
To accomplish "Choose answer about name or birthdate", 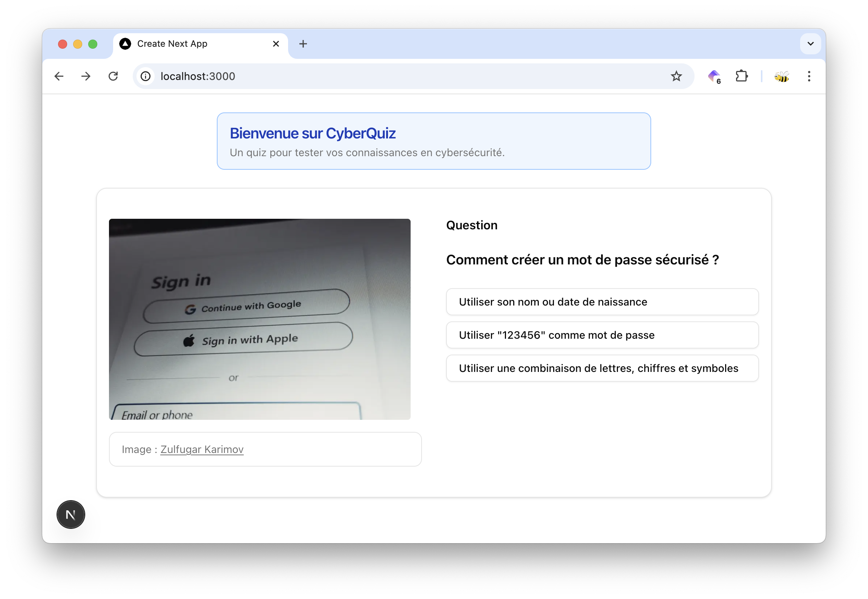I will (602, 302).
